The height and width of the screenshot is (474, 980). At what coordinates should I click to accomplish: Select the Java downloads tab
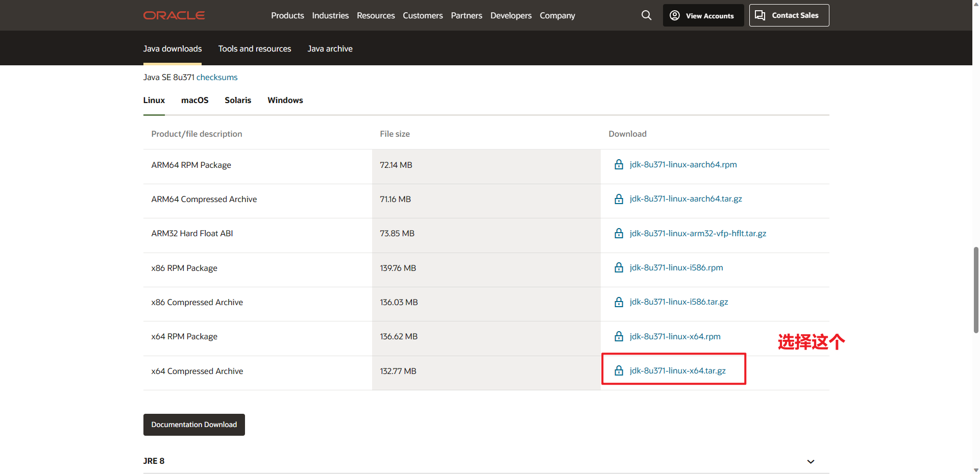click(173, 48)
